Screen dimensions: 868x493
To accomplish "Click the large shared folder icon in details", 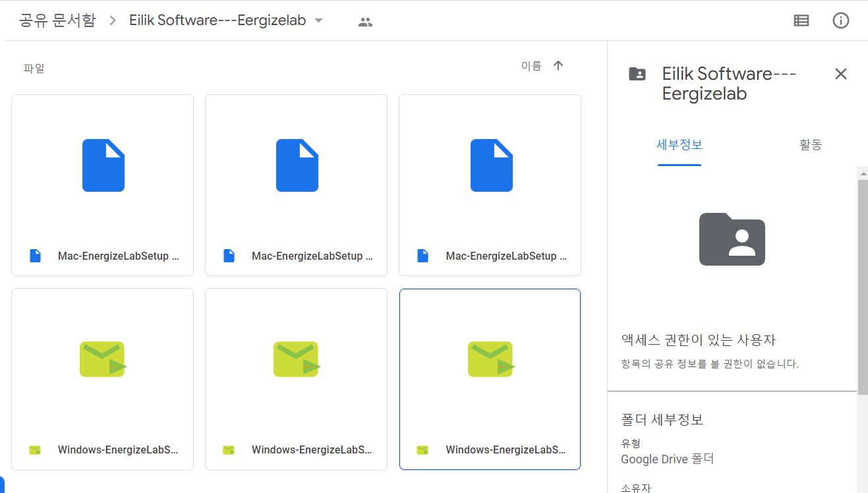I will [x=732, y=239].
